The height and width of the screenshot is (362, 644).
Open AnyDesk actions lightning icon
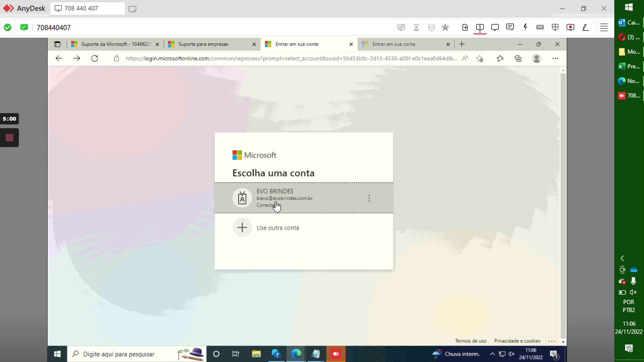[x=525, y=28]
